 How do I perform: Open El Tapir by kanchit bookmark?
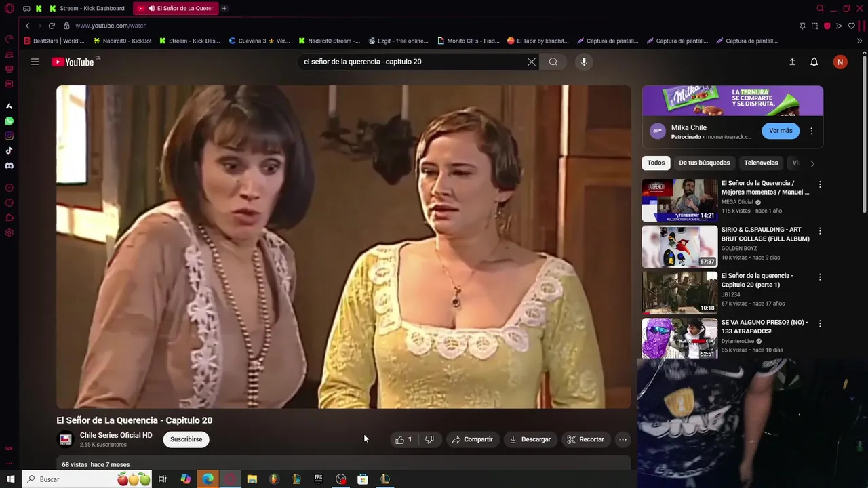(538, 41)
